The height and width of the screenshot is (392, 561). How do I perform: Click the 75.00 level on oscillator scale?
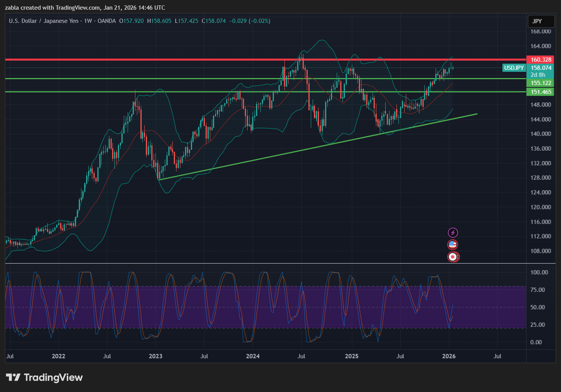pyautogui.click(x=537, y=290)
